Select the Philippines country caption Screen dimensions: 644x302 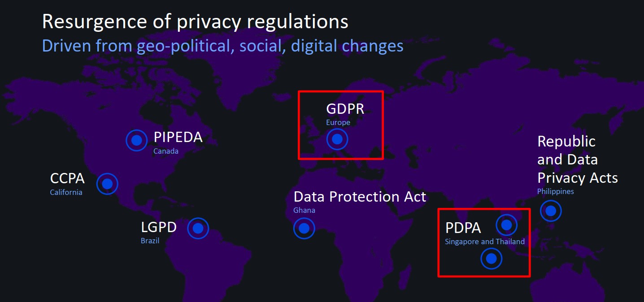click(555, 191)
